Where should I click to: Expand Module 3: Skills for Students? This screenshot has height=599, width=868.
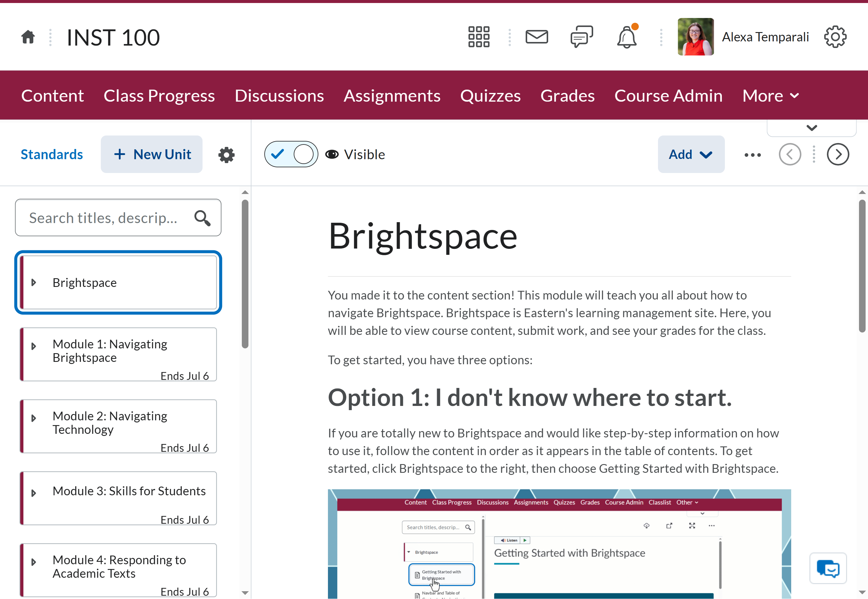pos(34,493)
